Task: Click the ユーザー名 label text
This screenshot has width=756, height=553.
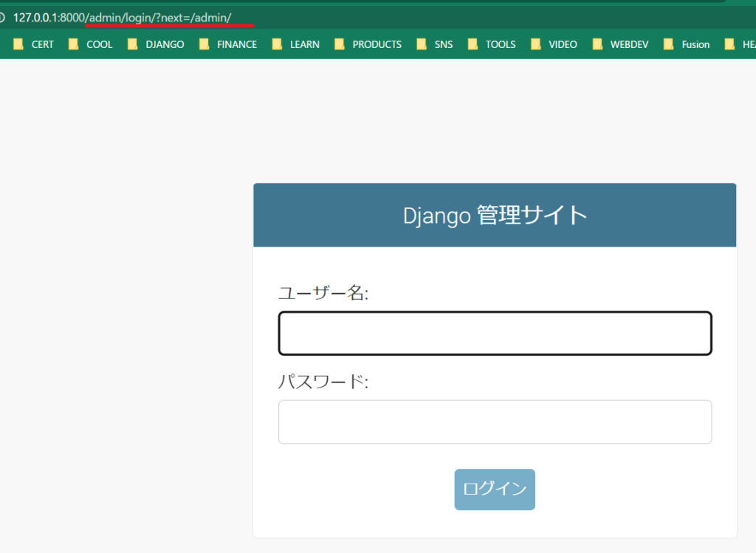Action: [323, 292]
